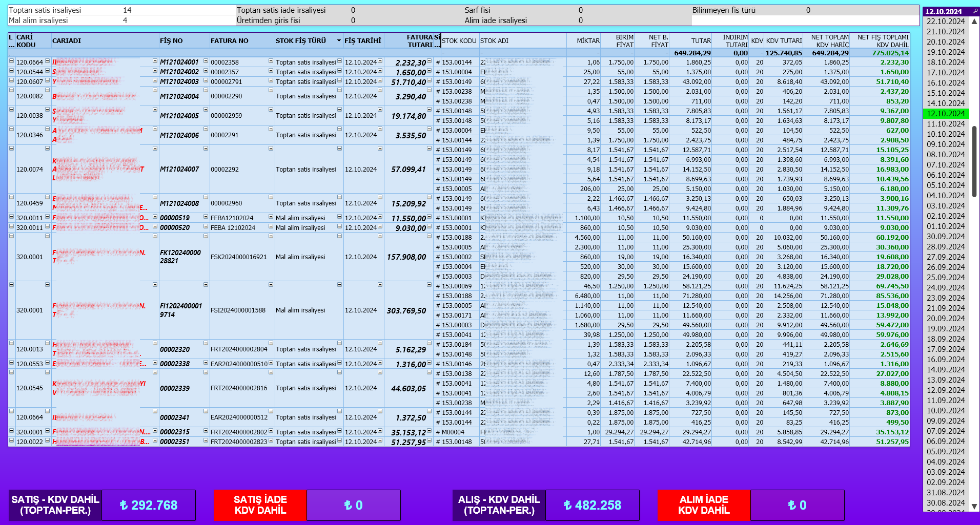Click minus icon next to fiş no M121024003

pyautogui.click(x=206, y=80)
